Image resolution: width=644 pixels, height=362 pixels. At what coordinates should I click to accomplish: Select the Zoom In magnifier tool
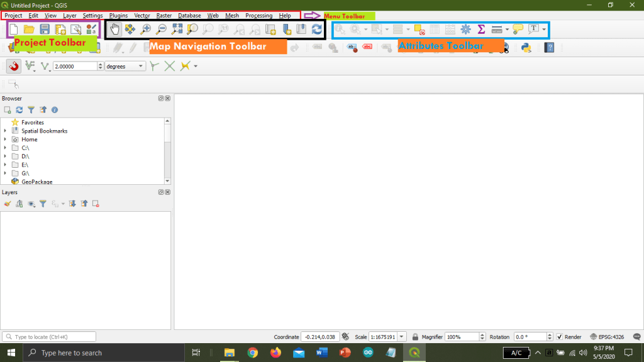point(146,29)
